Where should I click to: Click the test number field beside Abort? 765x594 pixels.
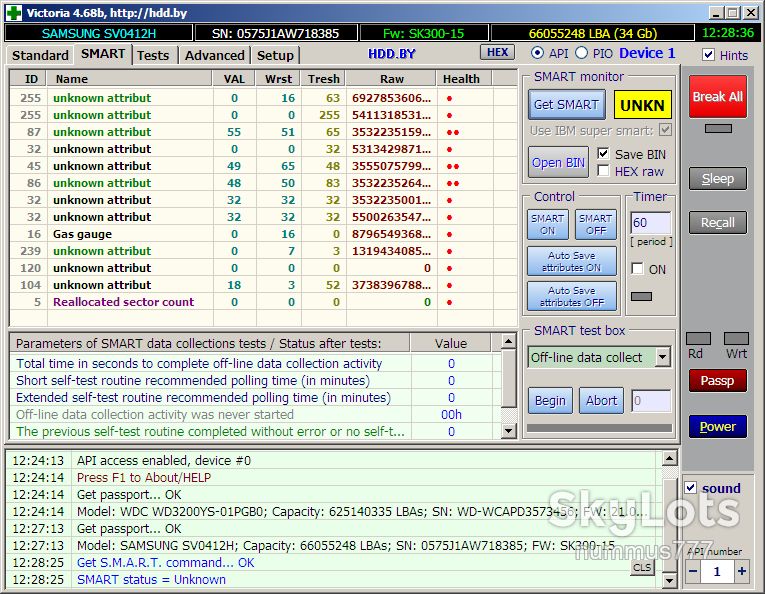click(x=651, y=401)
